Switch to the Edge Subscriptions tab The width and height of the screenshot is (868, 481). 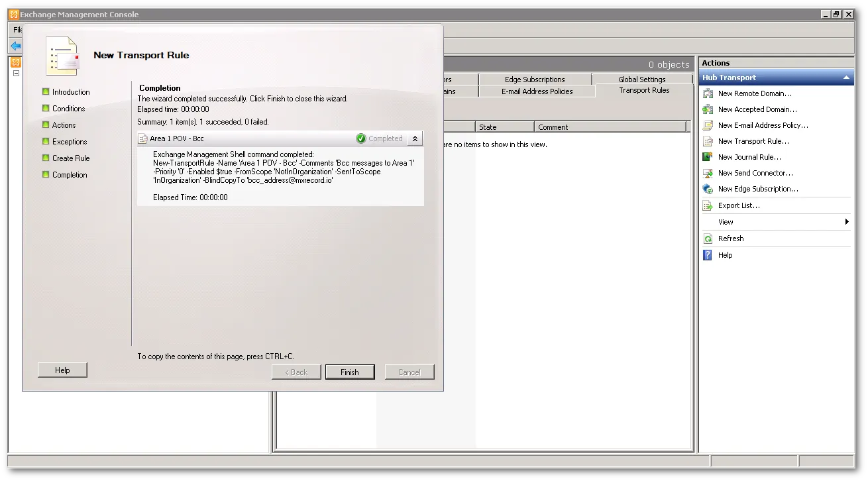(x=534, y=80)
